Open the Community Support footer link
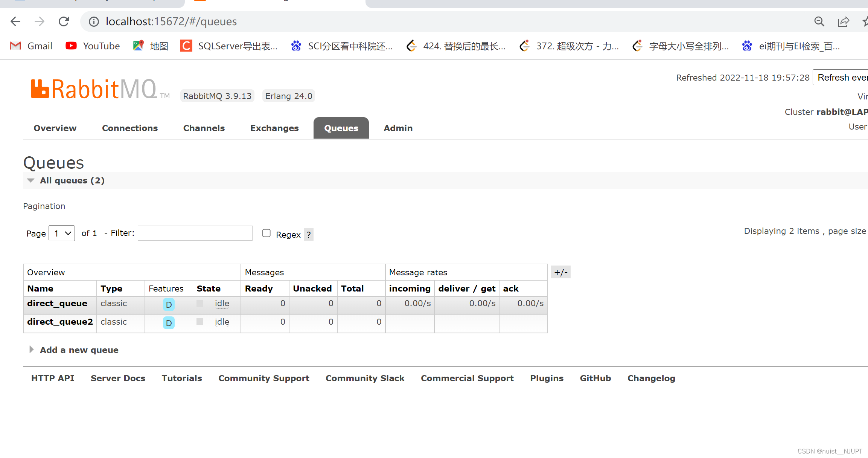Image resolution: width=868 pixels, height=458 pixels. 264,378
